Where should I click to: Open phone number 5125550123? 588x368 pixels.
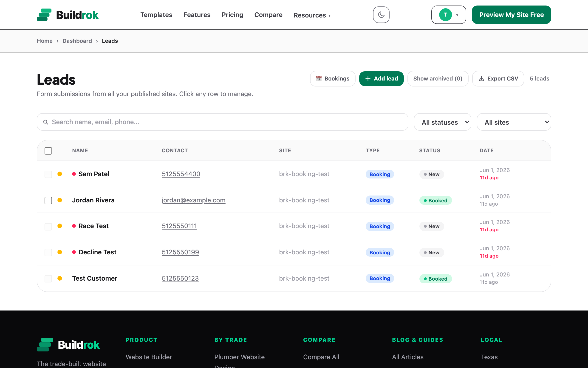coord(180,278)
